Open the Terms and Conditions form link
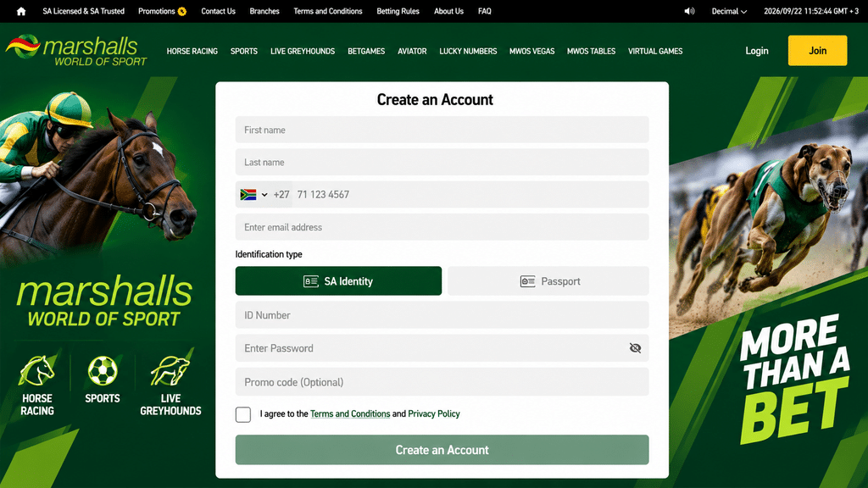The height and width of the screenshot is (488, 868). [350, 413]
